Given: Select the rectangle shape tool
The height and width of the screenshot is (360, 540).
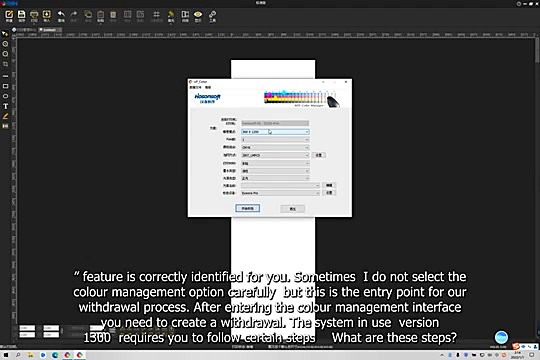Looking at the screenshot, I should pos(5,86).
